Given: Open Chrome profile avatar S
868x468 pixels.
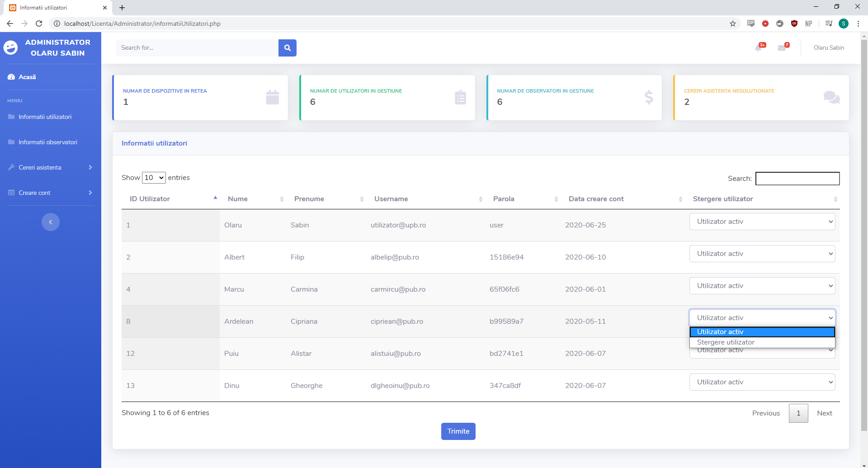Looking at the screenshot, I should (x=843, y=24).
